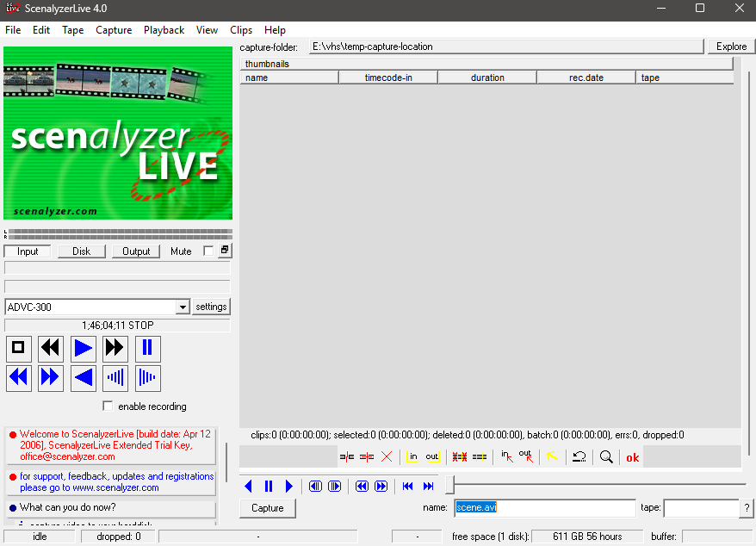Click the tape name input field
Screen dimensions: 756x546
pyautogui.click(x=700, y=508)
